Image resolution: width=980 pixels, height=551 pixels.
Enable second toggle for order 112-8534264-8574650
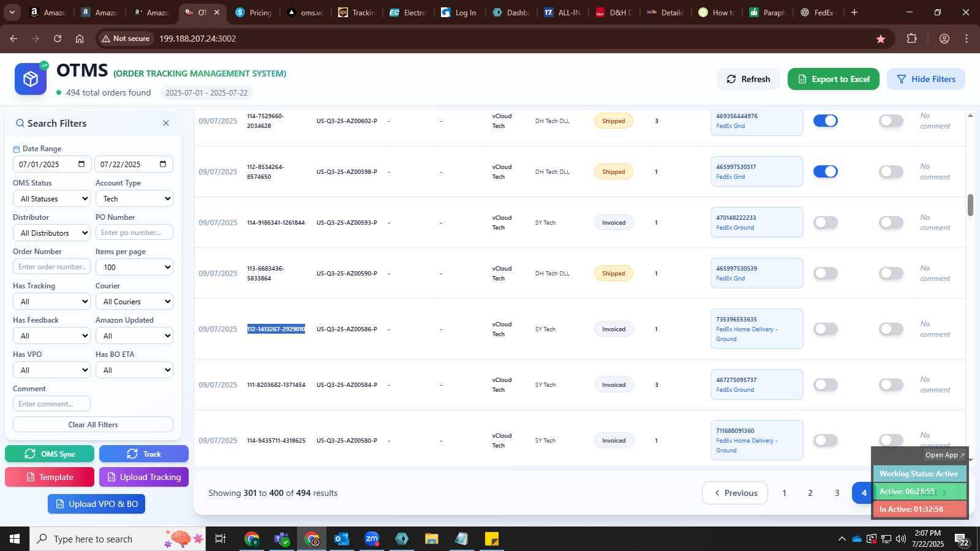(x=891, y=171)
